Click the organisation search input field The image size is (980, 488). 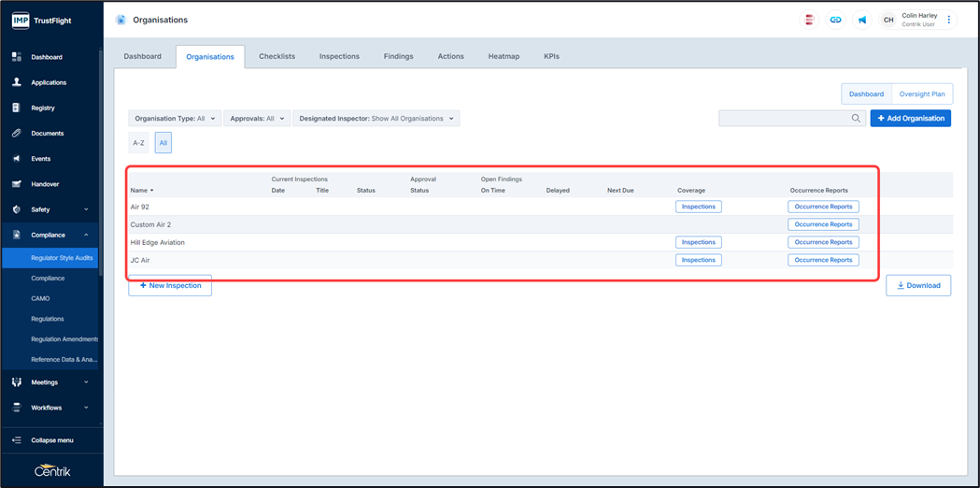coord(783,119)
